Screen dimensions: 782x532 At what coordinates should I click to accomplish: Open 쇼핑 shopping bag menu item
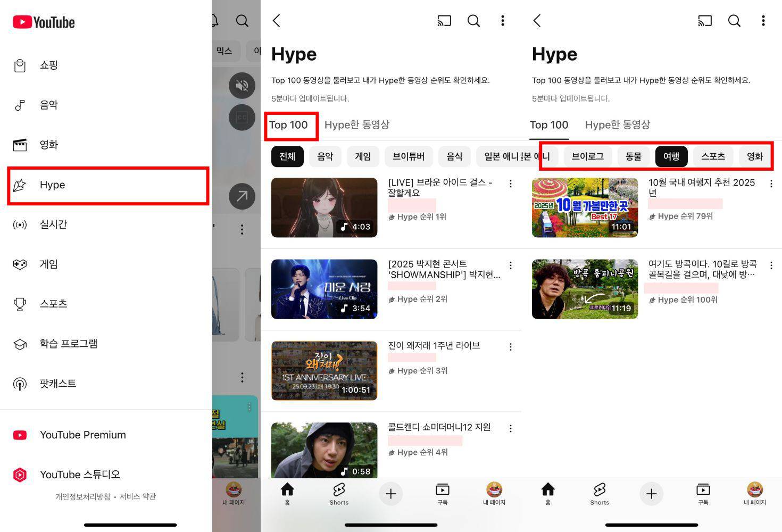click(48, 65)
